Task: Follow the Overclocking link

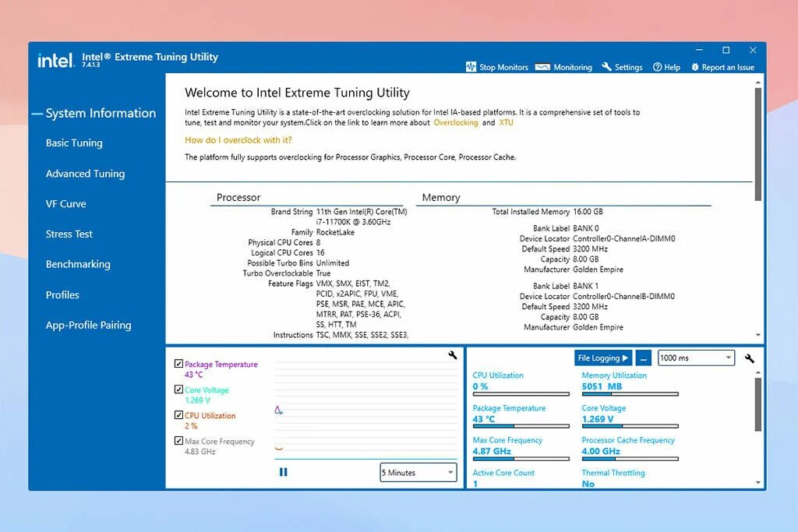Action: [455, 122]
